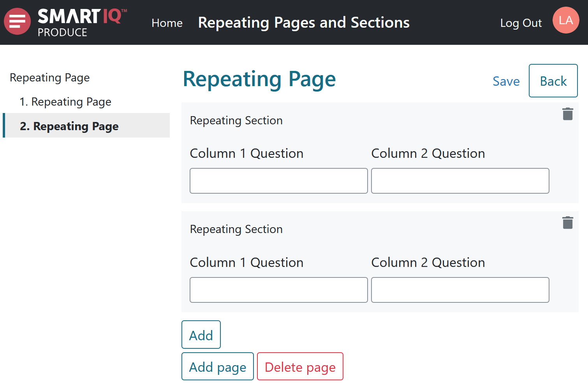Go to Home in the top navigation
The height and width of the screenshot is (385, 588).
click(x=167, y=23)
